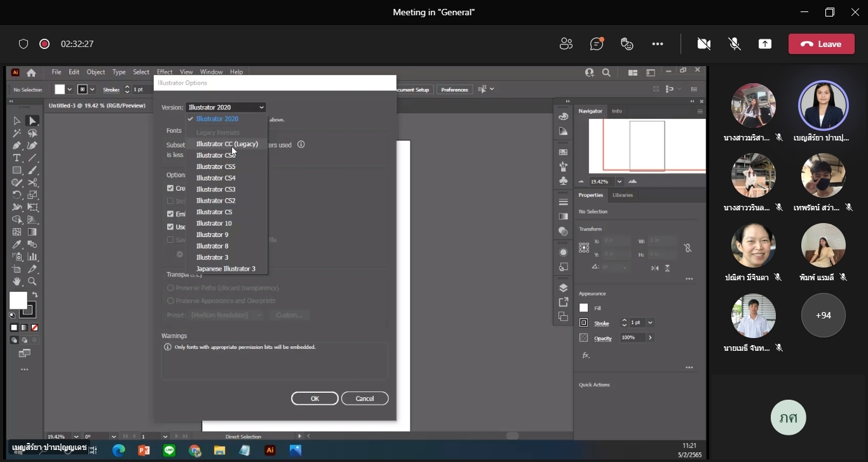This screenshot has height=462, width=868.
Task: Pick the Magic Wand tool
Action: 17,133
